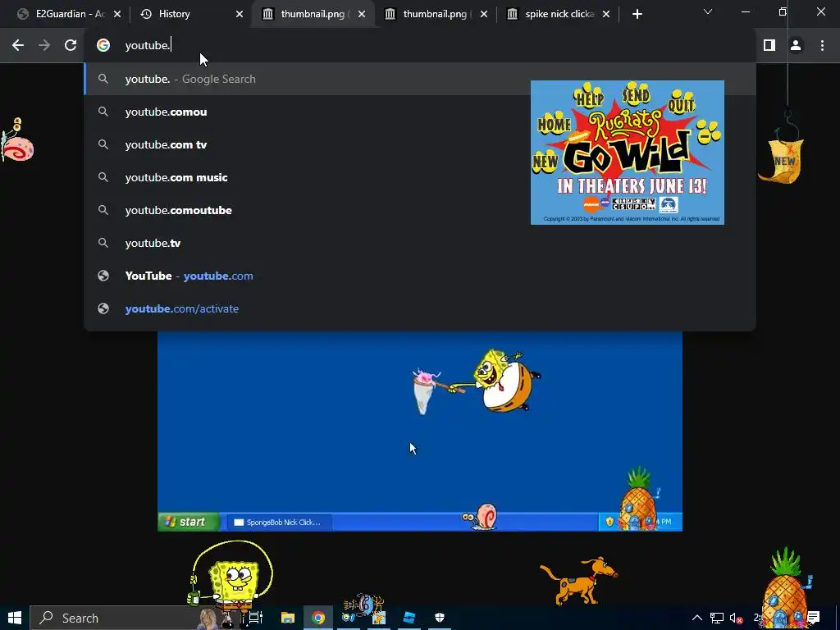Open File Explorer from the taskbar

(x=288, y=618)
